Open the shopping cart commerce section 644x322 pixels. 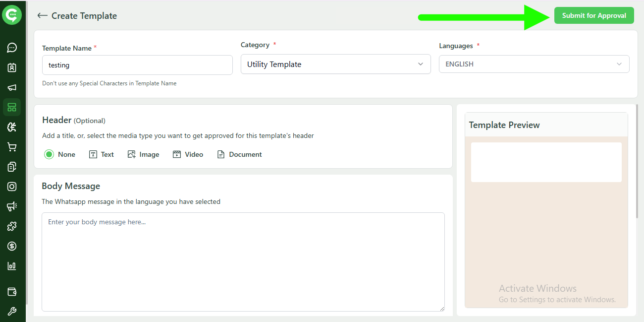[12, 146]
